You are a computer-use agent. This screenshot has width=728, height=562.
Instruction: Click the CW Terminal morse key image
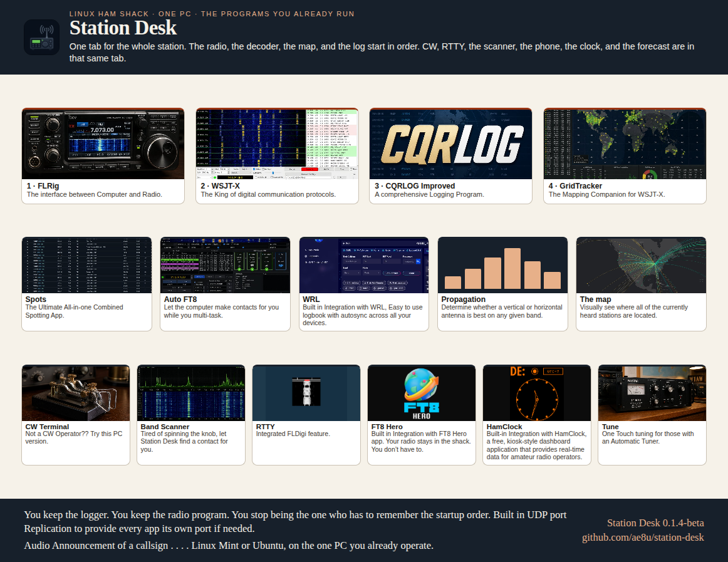coord(76,393)
